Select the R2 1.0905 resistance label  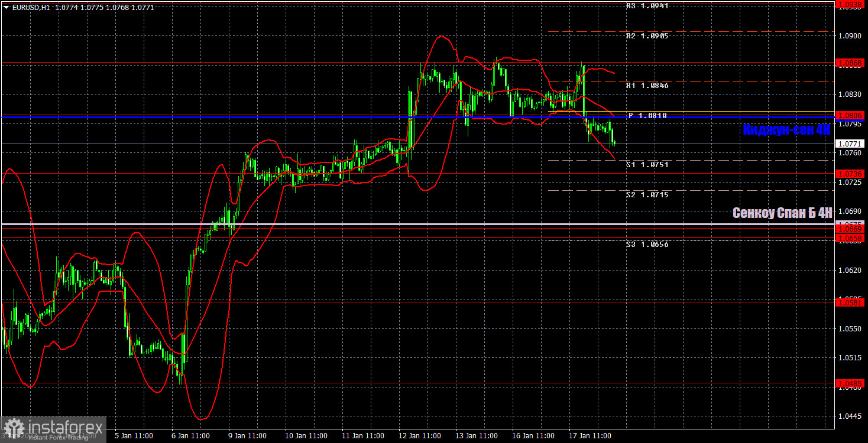point(647,36)
